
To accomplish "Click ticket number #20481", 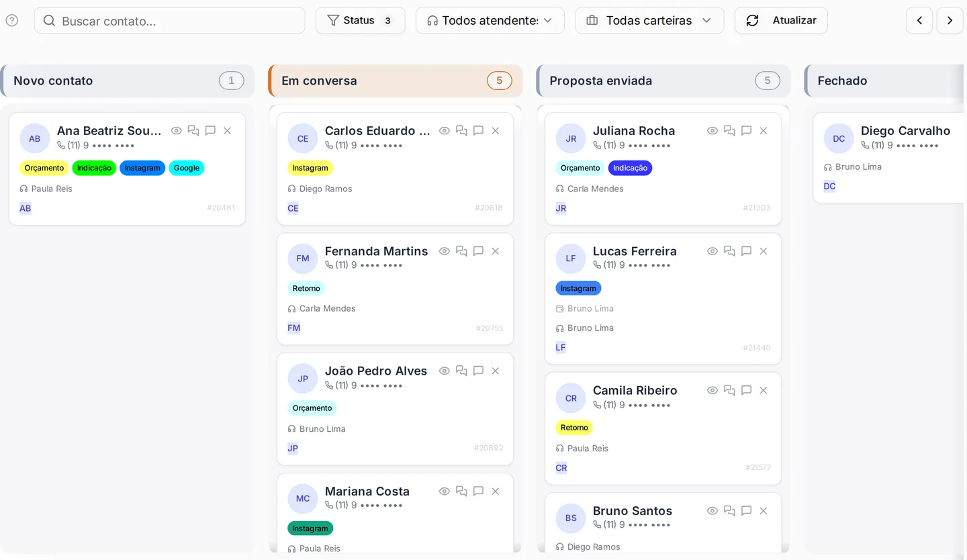I will click(221, 208).
